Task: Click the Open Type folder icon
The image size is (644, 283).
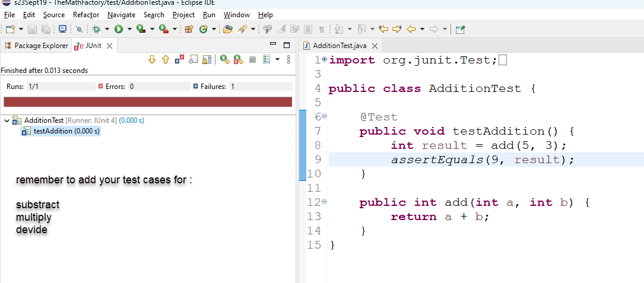Action: pos(228,29)
